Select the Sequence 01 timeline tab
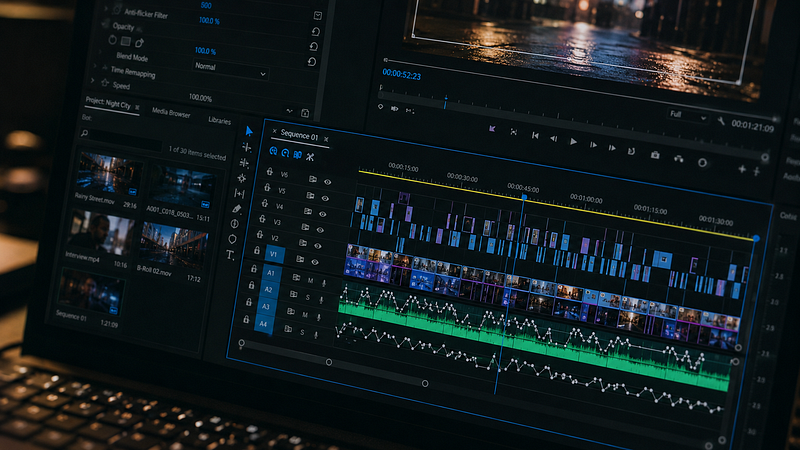Image resolution: width=800 pixels, height=450 pixels. 299,135
